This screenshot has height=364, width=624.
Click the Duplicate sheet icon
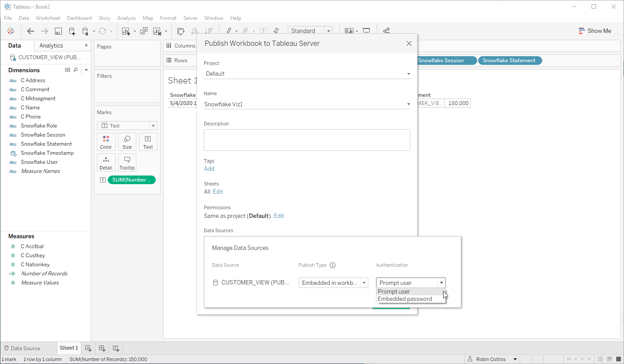click(x=144, y=31)
